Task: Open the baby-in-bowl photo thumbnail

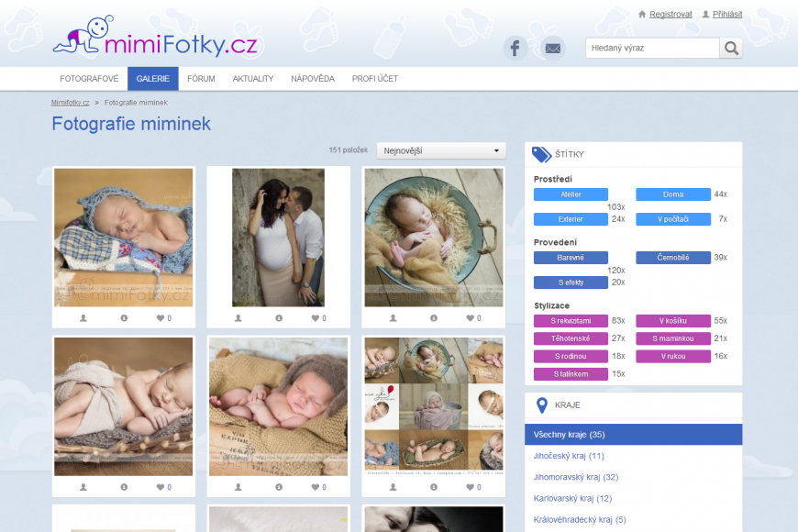Action: (x=434, y=238)
